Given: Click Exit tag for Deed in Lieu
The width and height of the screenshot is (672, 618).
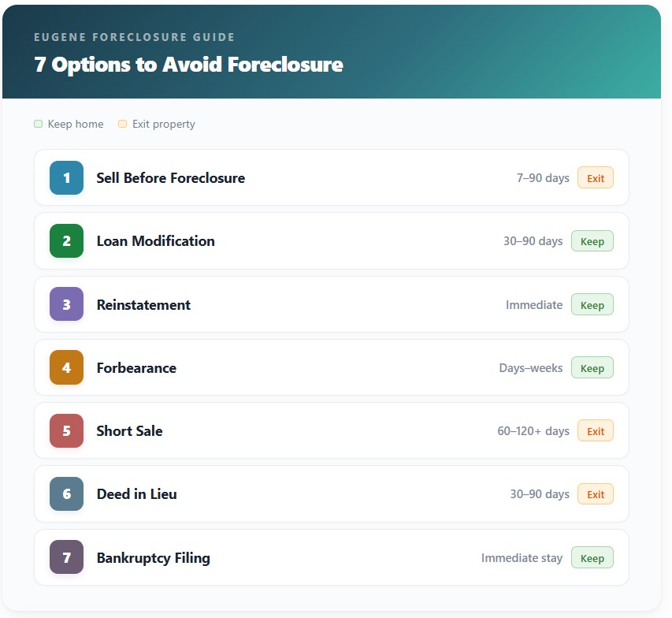Looking at the screenshot, I should (596, 494).
